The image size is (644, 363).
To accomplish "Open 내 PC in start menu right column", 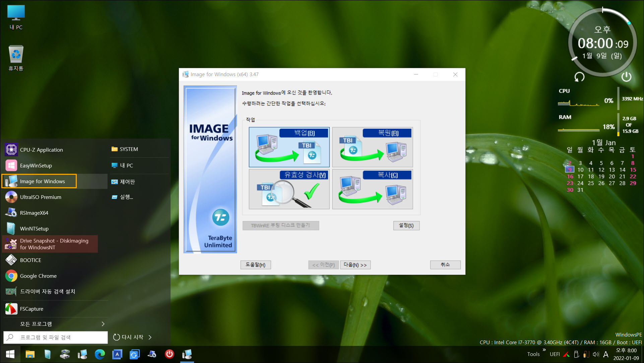I will pyautogui.click(x=139, y=165).
